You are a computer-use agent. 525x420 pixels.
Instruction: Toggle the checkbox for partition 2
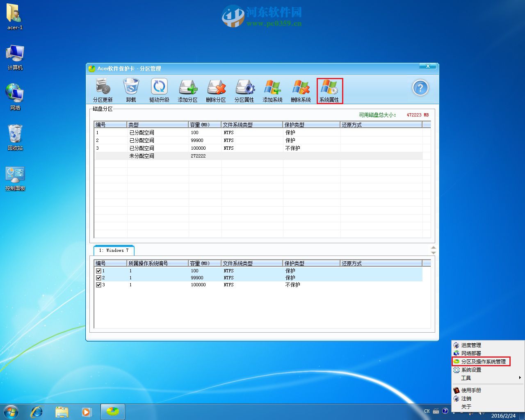(x=98, y=278)
